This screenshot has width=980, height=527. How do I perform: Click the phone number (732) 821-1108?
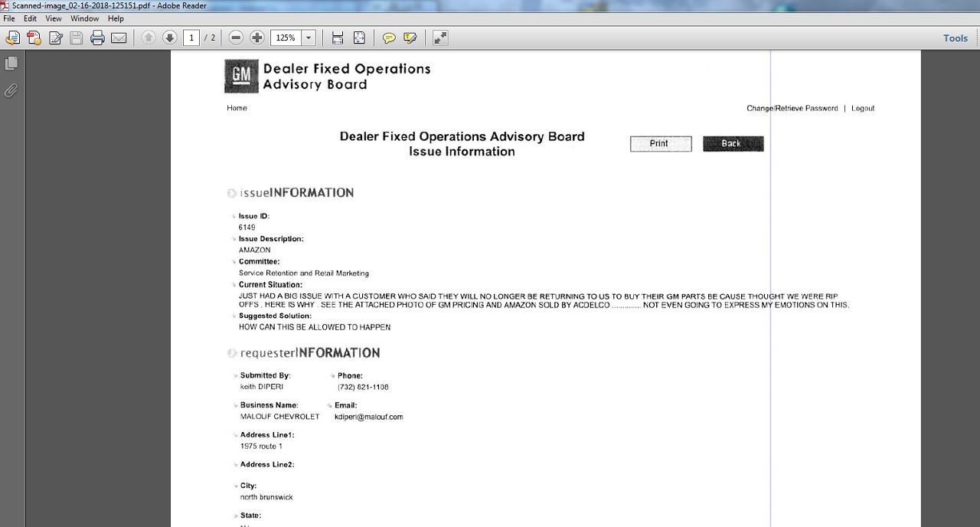click(363, 388)
